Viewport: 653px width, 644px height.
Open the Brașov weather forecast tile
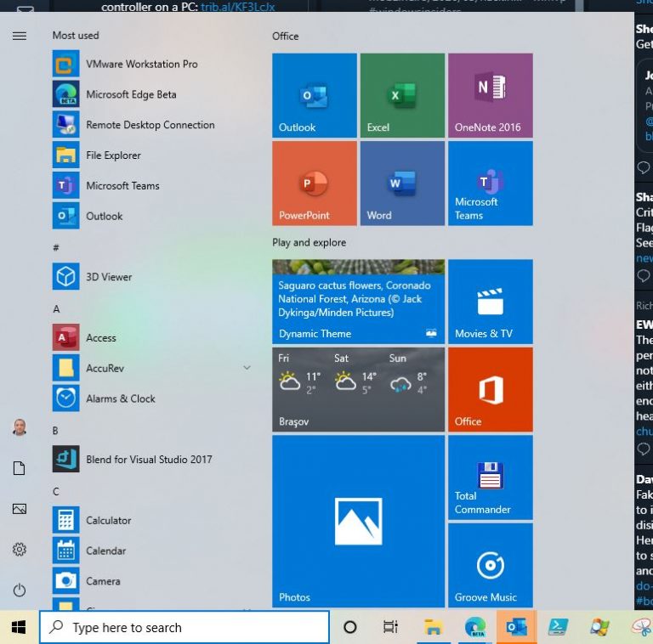(x=359, y=390)
